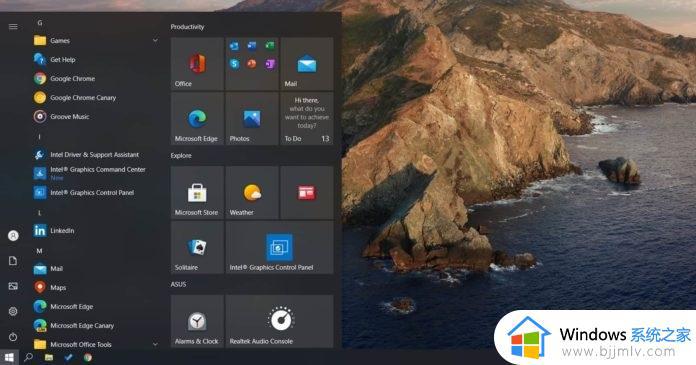The width and height of the screenshot is (696, 365).
Task: Open the PowerPoint icon in the Office folder tile
Action: (252, 63)
